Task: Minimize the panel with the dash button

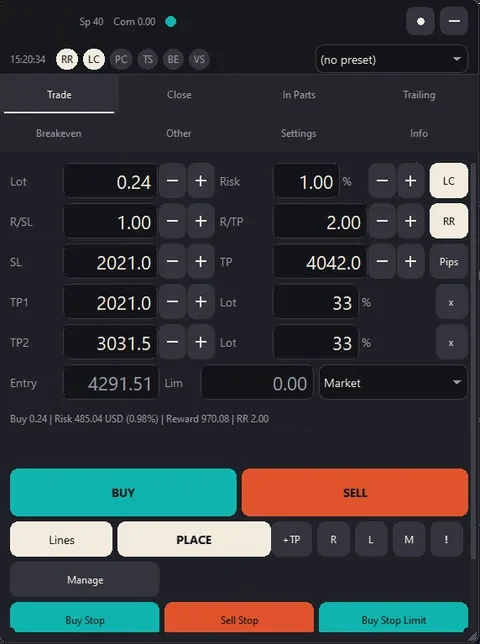Action: (x=454, y=21)
